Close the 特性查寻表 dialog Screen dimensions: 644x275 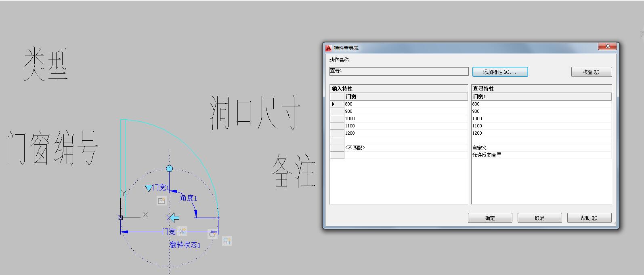click(x=608, y=47)
